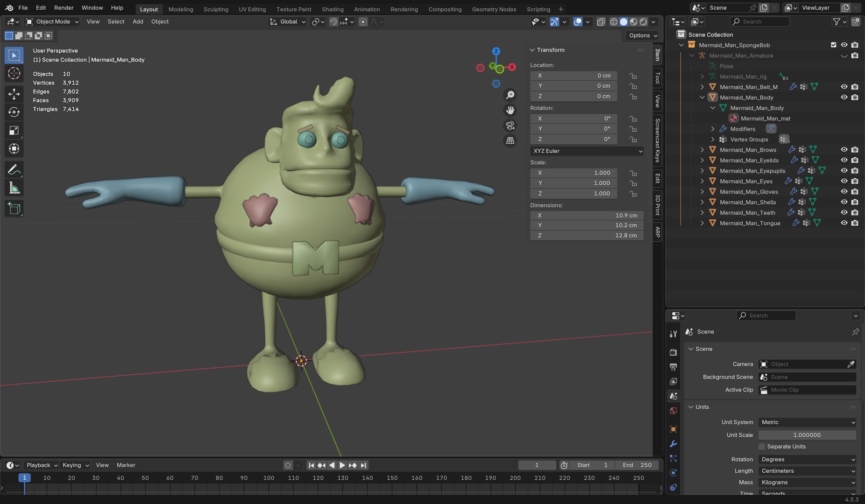865x504 pixels.
Task: Expand the Modifiers row in outliner
Action: (x=713, y=129)
